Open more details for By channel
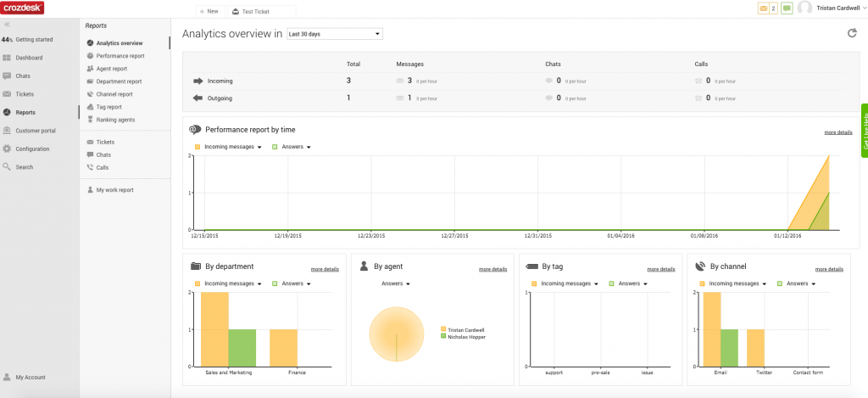Screen dimensions: 868x398 coord(829,269)
